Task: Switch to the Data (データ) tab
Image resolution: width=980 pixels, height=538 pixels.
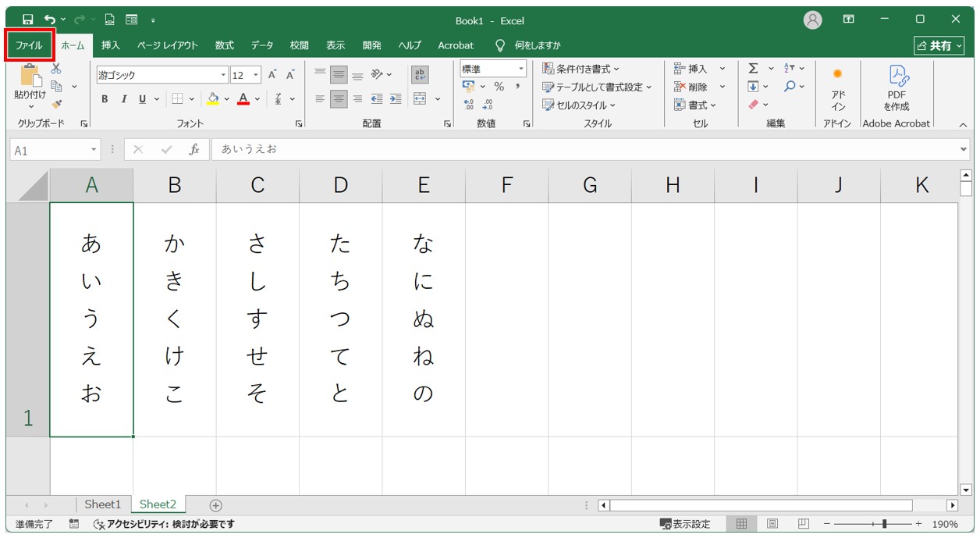Action: pos(262,45)
